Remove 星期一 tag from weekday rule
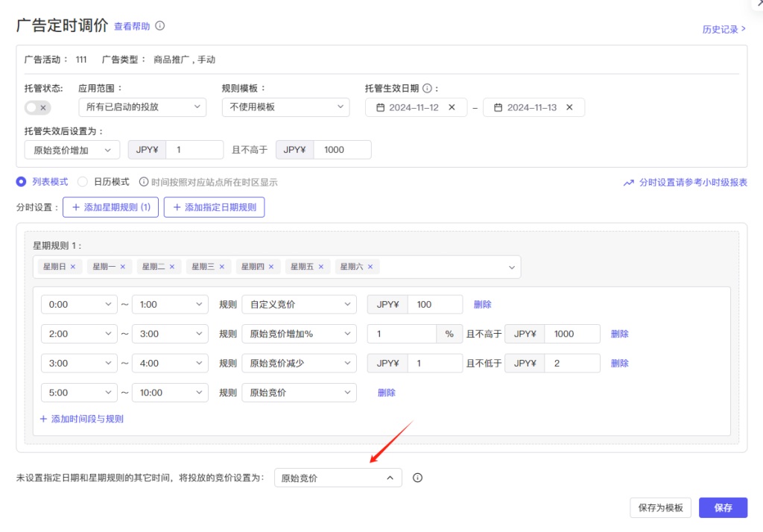This screenshot has width=763, height=532. coord(123,267)
